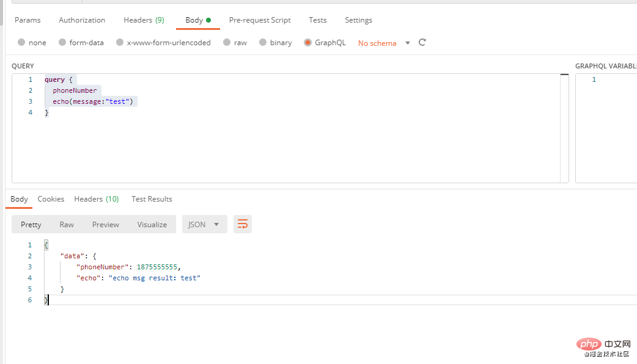The height and width of the screenshot is (364, 637).
Task: Click the first line 'query {' in editor
Action: 59,79
